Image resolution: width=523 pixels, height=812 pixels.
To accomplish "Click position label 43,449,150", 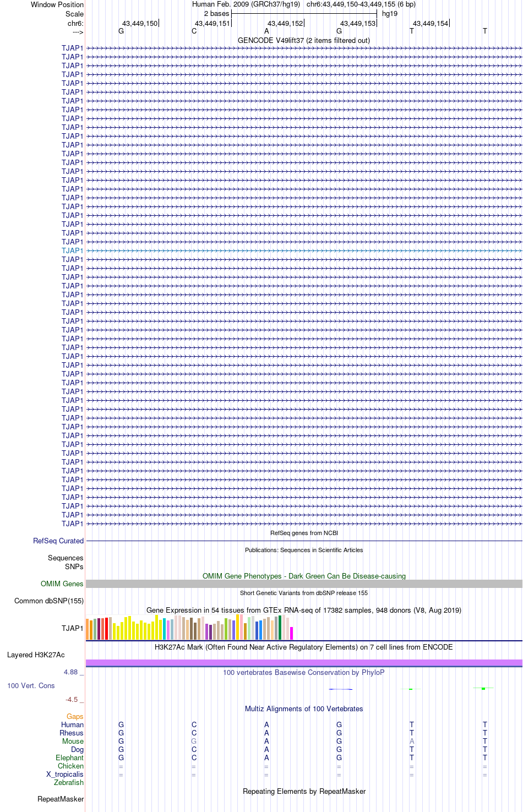I will click(x=140, y=24).
